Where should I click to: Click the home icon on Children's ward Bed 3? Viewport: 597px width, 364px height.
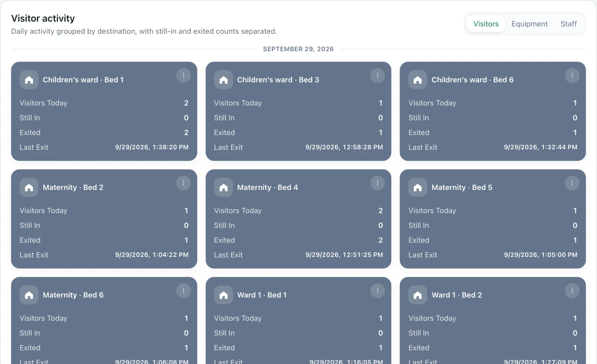click(x=224, y=80)
